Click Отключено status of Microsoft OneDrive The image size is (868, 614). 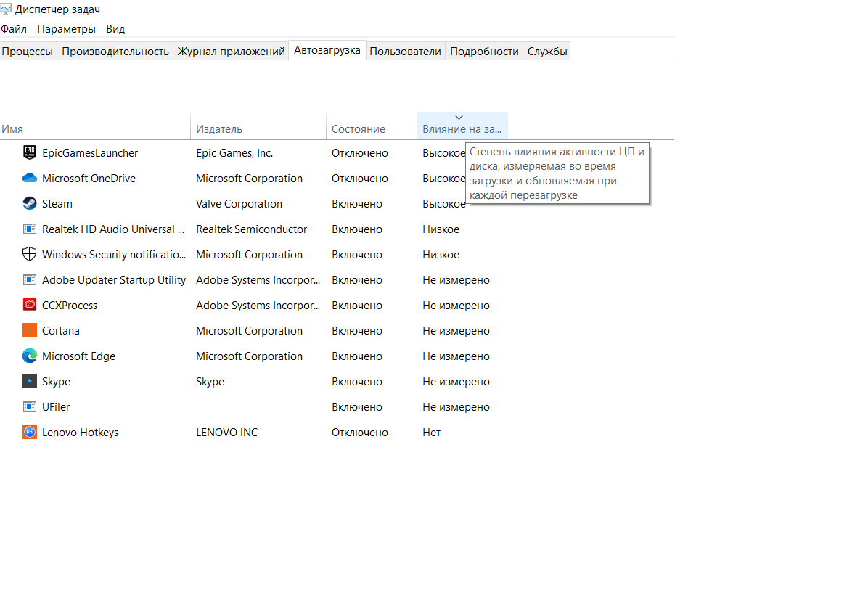coord(360,179)
